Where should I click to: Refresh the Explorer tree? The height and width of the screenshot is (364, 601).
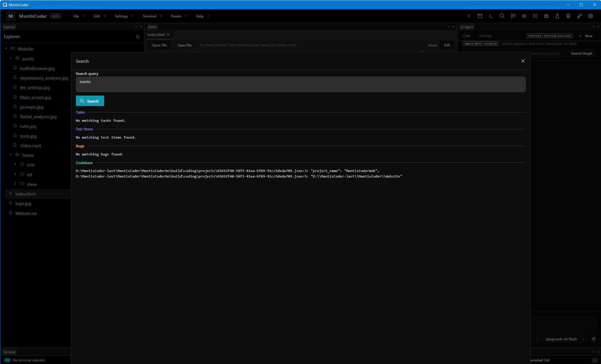point(138,37)
